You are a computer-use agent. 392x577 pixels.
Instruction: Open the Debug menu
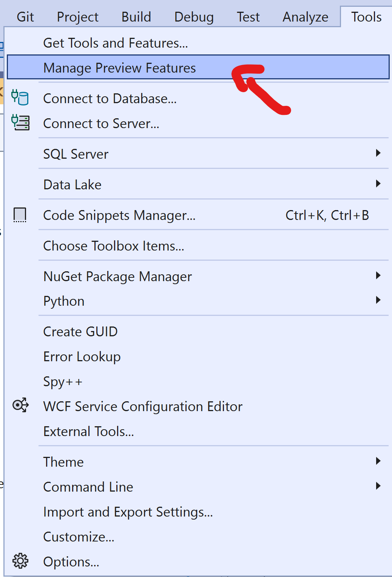pos(194,17)
